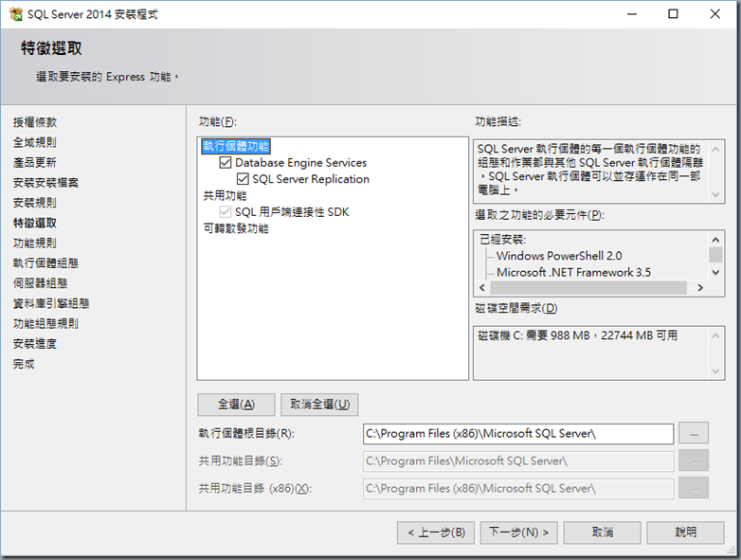The image size is (741, 560).
Task: Select Microsoft .NET Framework 3.5 item
Action: (x=573, y=273)
